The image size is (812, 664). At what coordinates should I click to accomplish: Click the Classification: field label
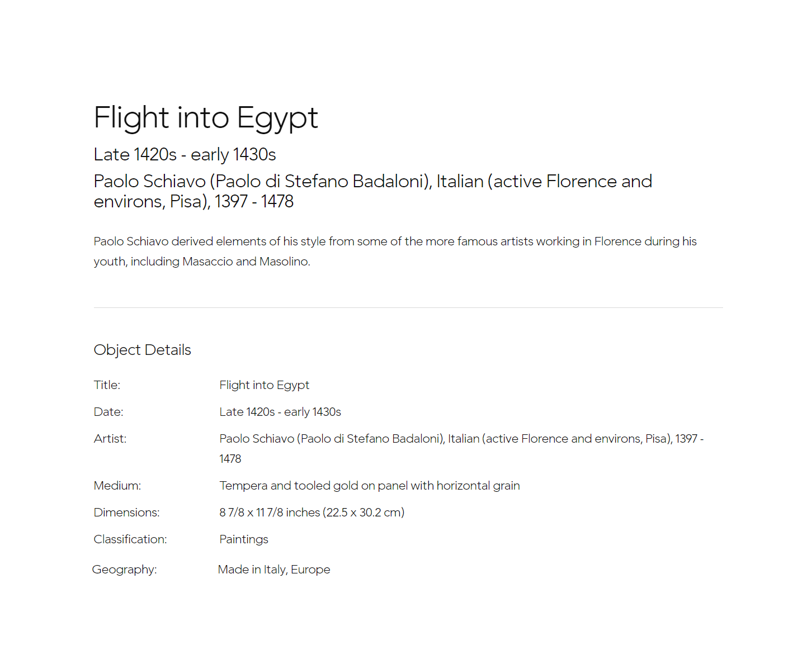tap(130, 539)
